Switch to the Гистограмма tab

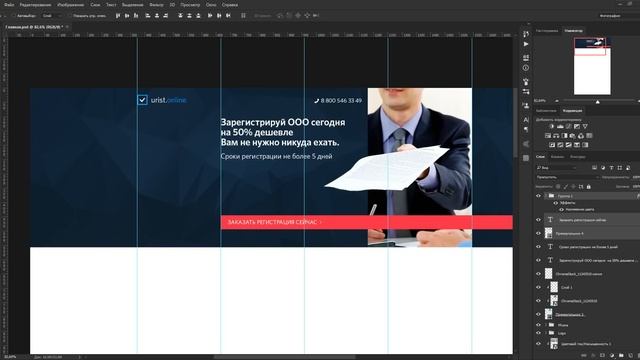point(547,31)
